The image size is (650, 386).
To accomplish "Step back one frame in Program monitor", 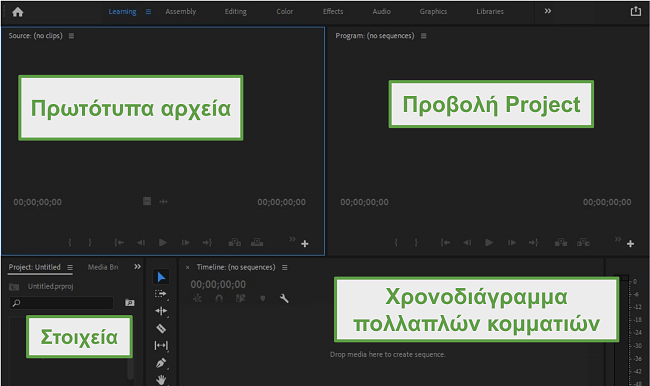I will [x=467, y=243].
